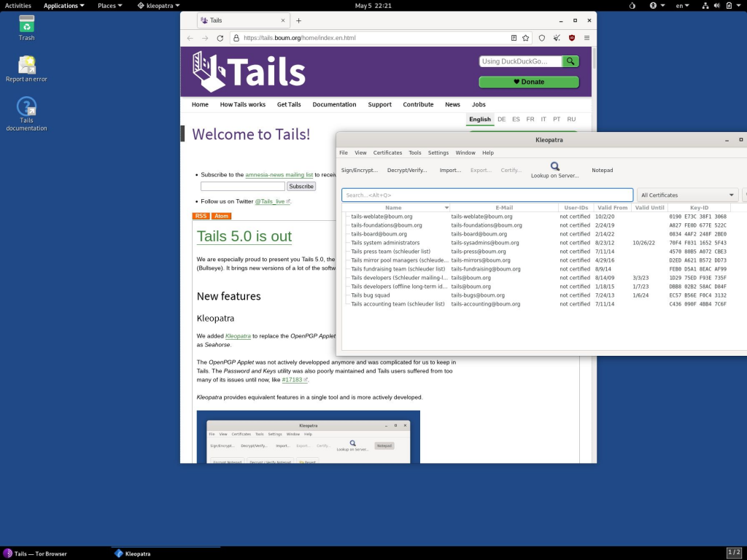Open the All Certificates filter dropdown
This screenshot has width=747, height=560.
point(687,195)
